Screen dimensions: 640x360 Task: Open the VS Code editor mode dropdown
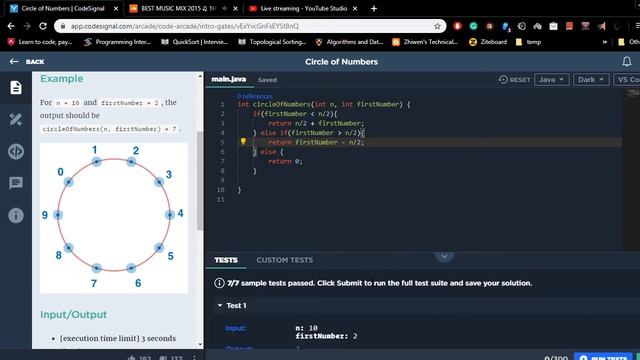pos(627,80)
